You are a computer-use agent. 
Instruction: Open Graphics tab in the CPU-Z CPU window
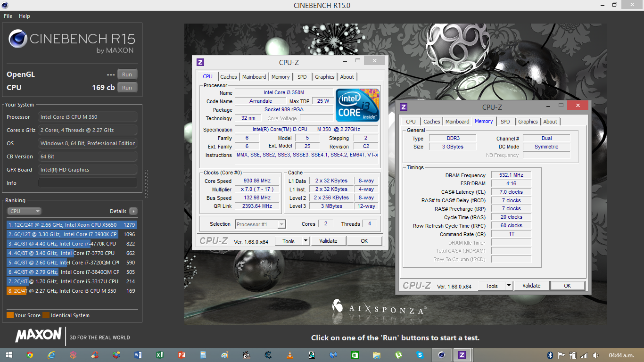(x=325, y=77)
